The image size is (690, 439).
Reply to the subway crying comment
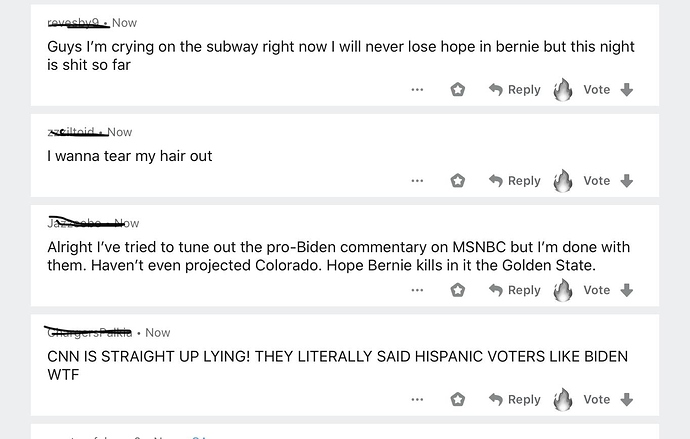point(514,90)
